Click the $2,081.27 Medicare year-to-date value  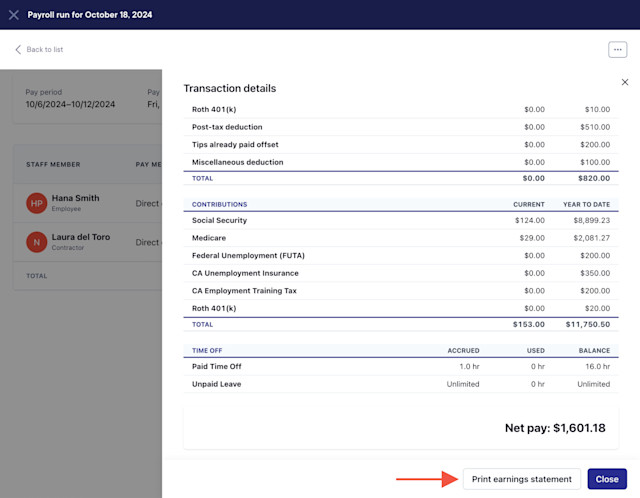pyautogui.click(x=591, y=238)
